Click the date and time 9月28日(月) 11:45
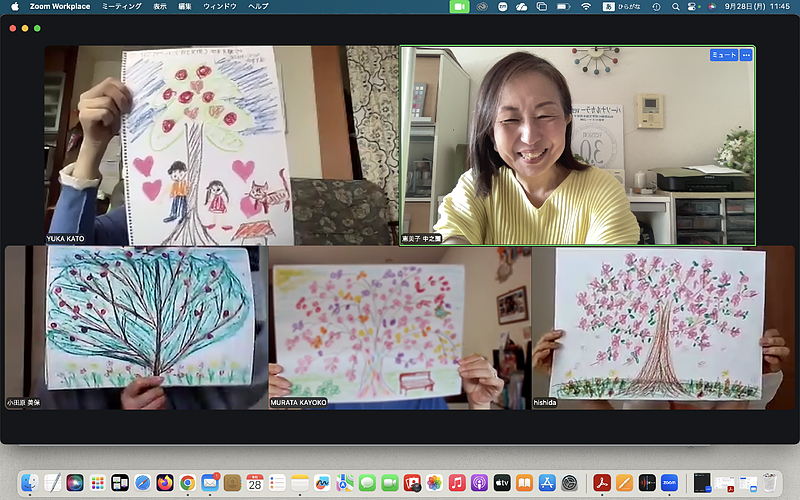This screenshot has height=500, width=800. (x=757, y=6)
